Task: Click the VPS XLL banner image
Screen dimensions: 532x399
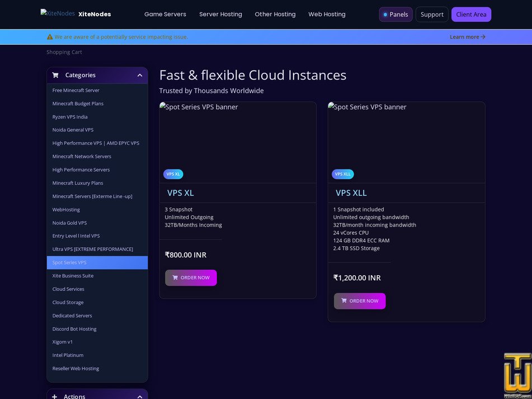Action: (407, 142)
